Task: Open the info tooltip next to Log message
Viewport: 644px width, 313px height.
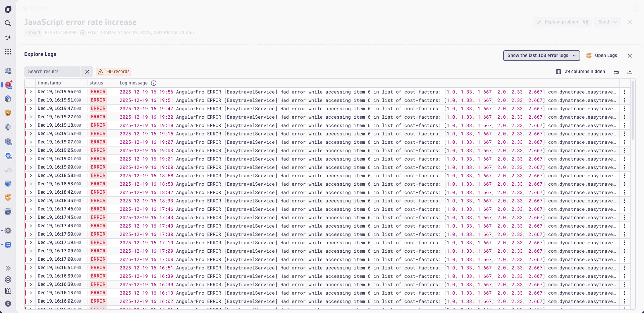Action: tap(154, 83)
